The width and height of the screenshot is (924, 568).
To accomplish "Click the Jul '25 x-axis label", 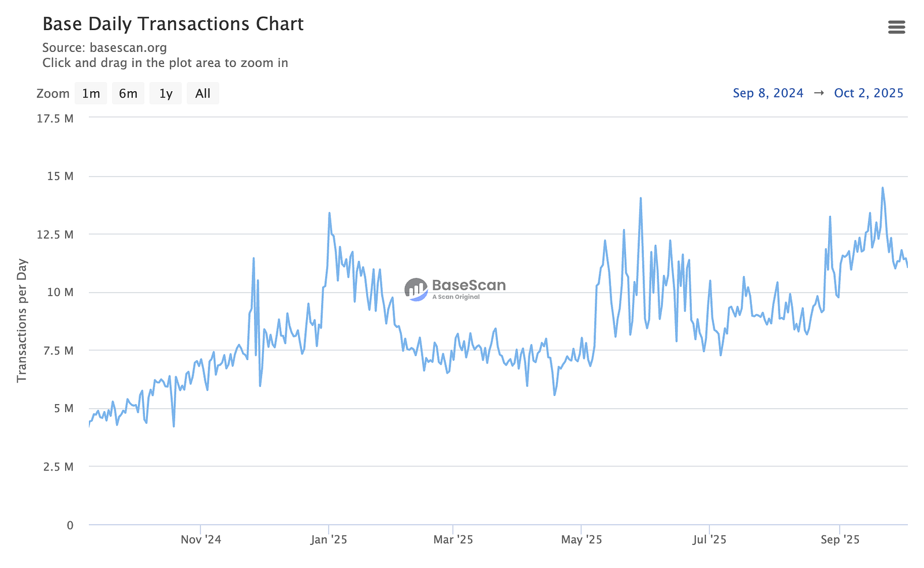I will coord(709,540).
